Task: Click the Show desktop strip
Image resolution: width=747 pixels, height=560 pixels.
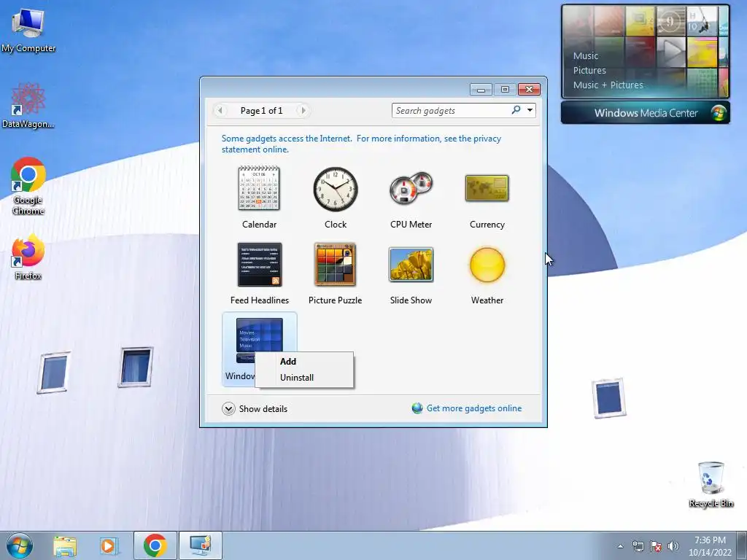Action: [742, 545]
